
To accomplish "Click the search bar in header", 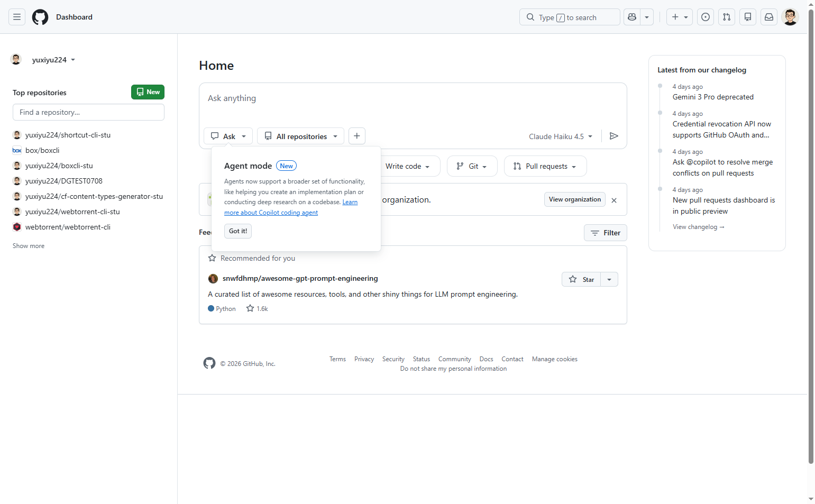I will click(570, 17).
